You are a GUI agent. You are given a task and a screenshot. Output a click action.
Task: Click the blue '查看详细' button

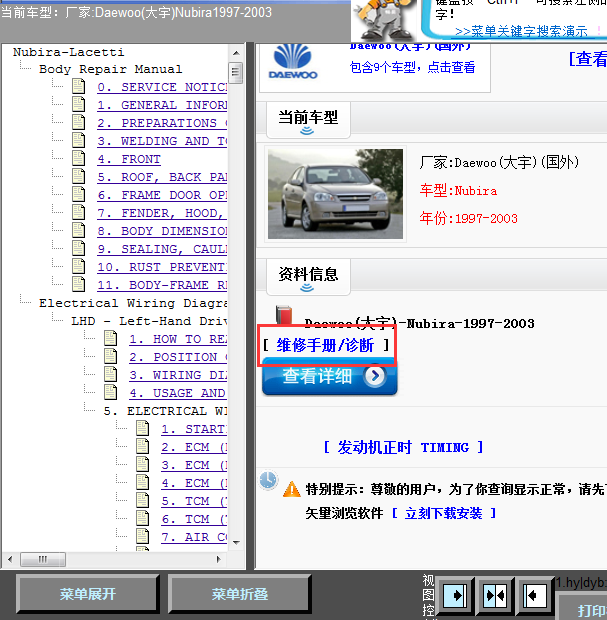pyautogui.click(x=329, y=376)
